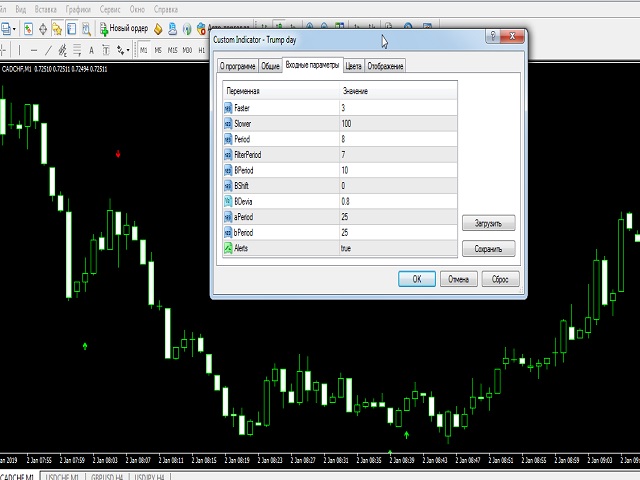
Task: Select the arrows drawing tool
Action: pyautogui.click(x=120, y=51)
